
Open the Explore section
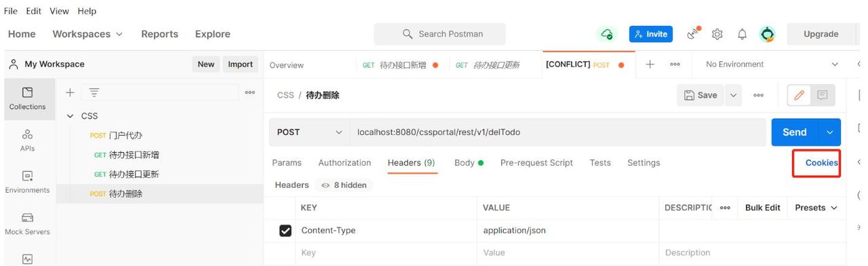click(x=213, y=34)
